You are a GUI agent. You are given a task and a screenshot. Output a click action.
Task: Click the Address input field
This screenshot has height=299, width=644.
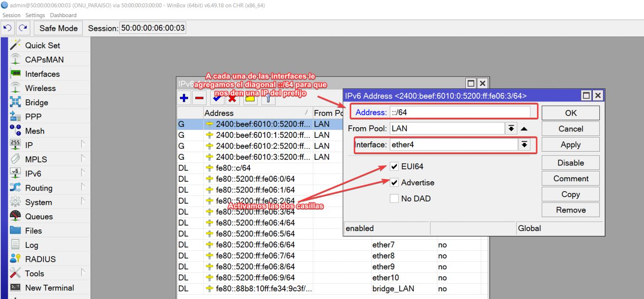459,113
